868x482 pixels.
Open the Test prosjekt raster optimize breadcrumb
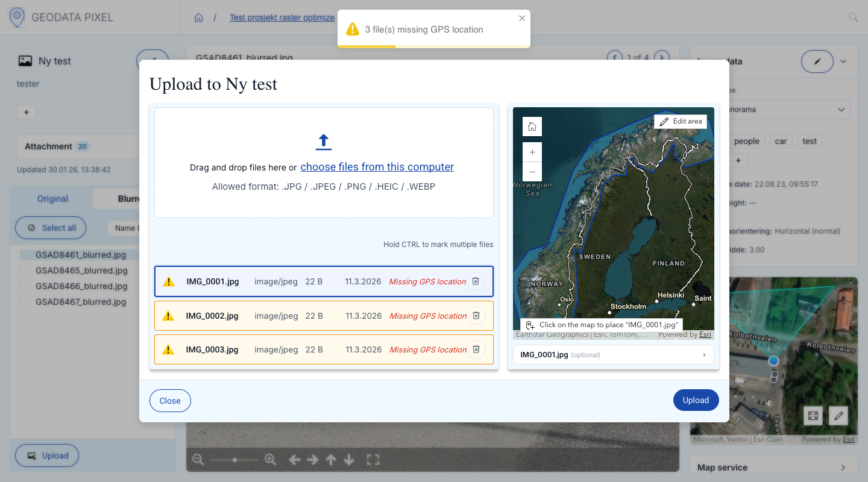click(x=282, y=17)
